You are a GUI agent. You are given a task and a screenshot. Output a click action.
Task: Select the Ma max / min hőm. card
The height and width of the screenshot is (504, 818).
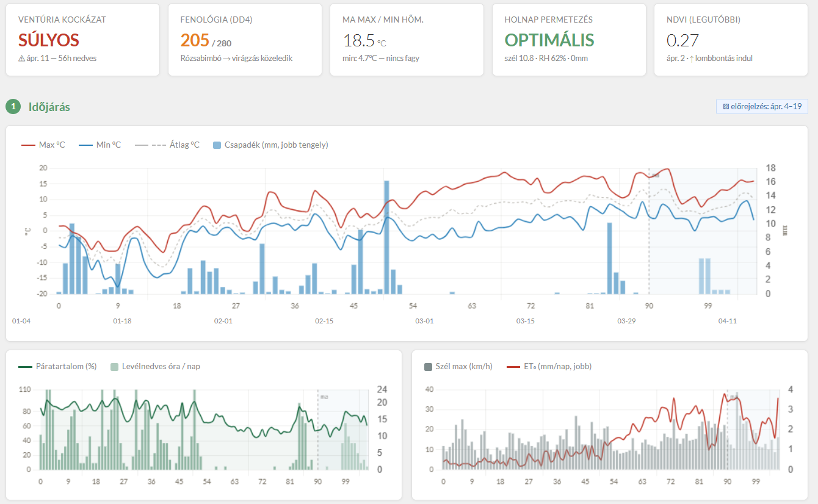407,40
